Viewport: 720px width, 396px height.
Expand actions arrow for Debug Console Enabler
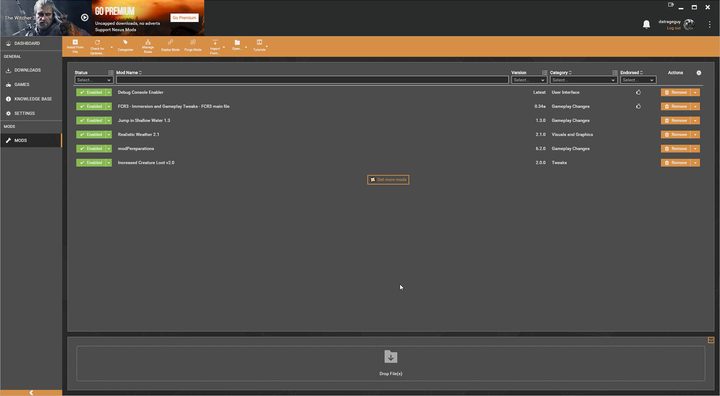pyautogui.click(x=695, y=92)
